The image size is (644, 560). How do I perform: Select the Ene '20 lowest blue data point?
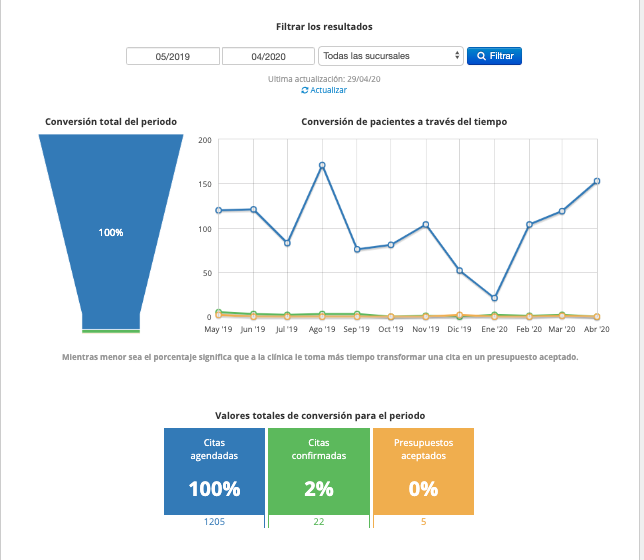tap(494, 298)
